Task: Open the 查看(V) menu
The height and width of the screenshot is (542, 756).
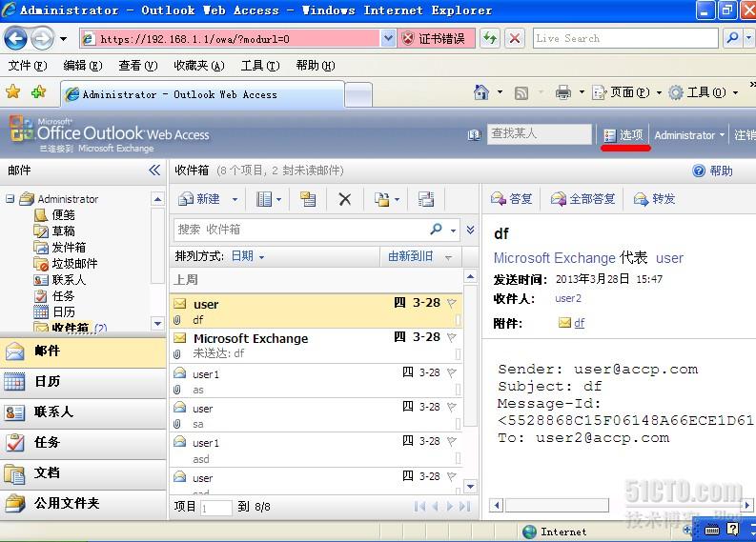Action: coord(138,66)
